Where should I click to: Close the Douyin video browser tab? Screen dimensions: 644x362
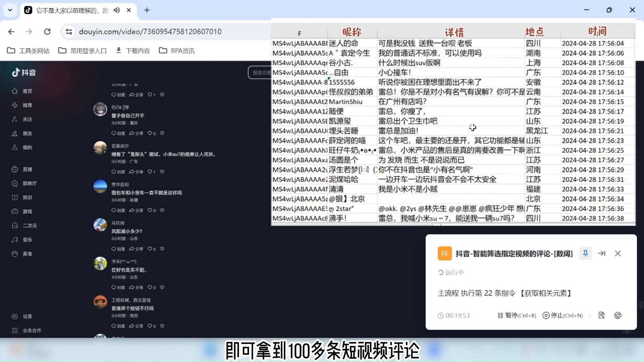(x=129, y=10)
